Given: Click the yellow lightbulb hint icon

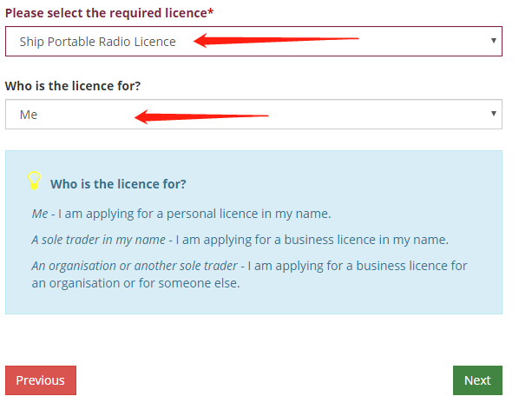Looking at the screenshot, I should click(x=34, y=181).
